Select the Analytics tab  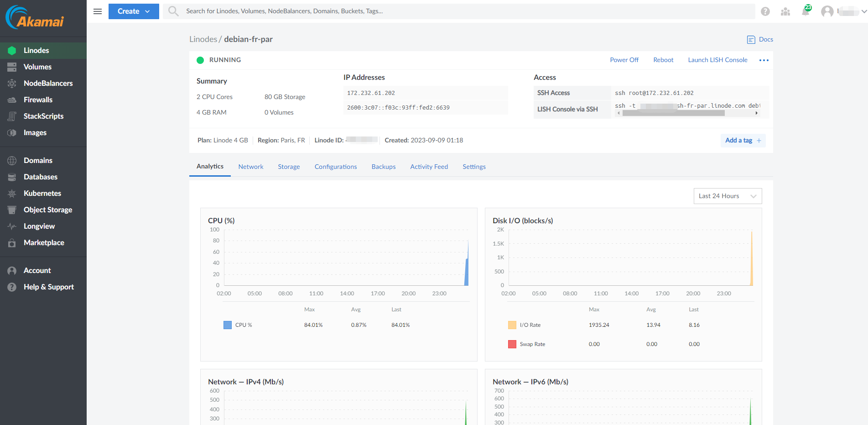(210, 167)
